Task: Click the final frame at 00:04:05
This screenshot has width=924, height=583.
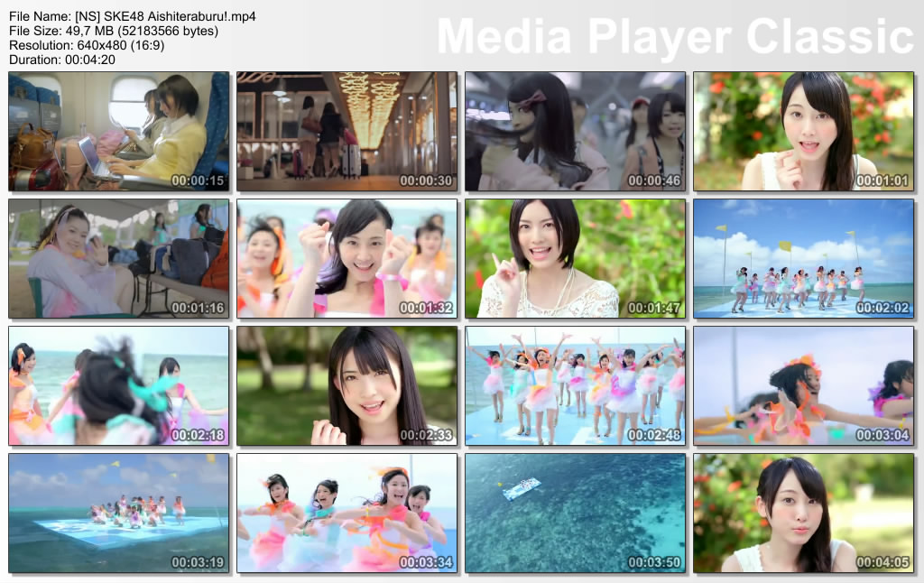Action: (x=803, y=513)
